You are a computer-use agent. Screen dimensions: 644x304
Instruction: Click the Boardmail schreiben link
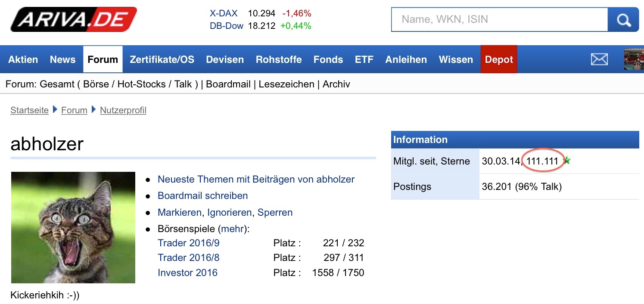(x=202, y=195)
